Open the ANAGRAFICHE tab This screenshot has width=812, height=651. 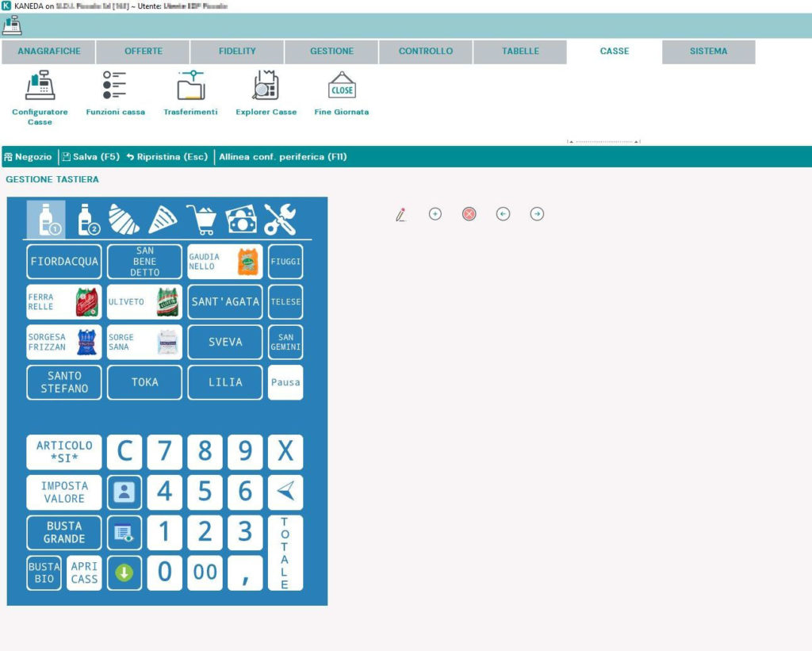pyautogui.click(x=48, y=52)
